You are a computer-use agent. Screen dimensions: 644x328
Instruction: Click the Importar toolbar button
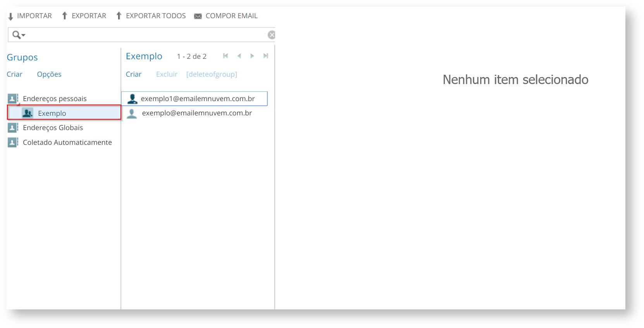[x=30, y=16]
